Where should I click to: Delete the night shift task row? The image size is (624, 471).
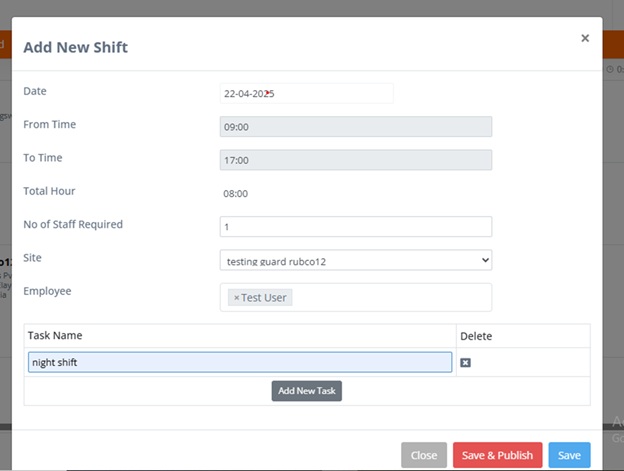click(x=465, y=362)
